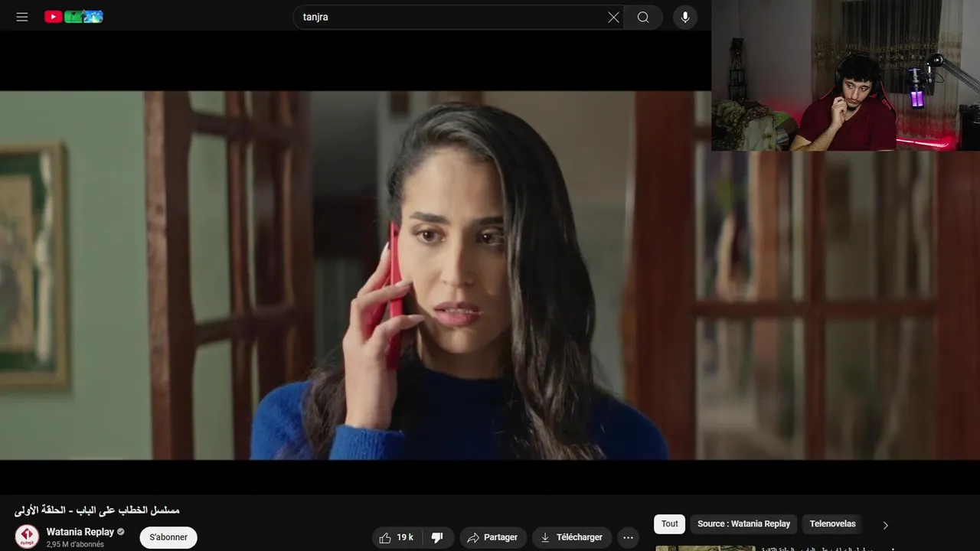Image resolution: width=980 pixels, height=551 pixels.
Task: Start voice search with microphone
Action: coord(685,17)
